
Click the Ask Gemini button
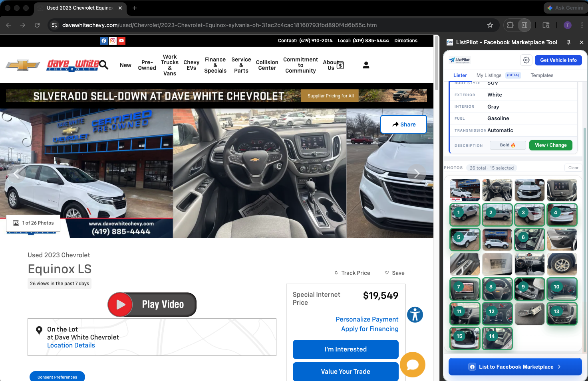pos(565,8)
